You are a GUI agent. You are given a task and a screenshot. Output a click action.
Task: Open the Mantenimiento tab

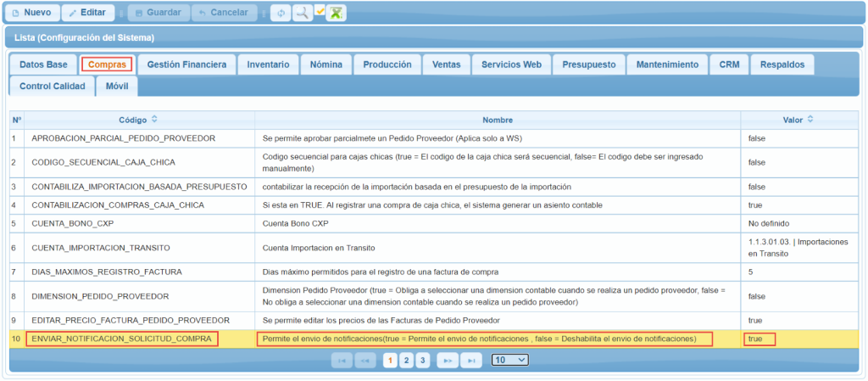pyautogui.click(x=667, y=64)
